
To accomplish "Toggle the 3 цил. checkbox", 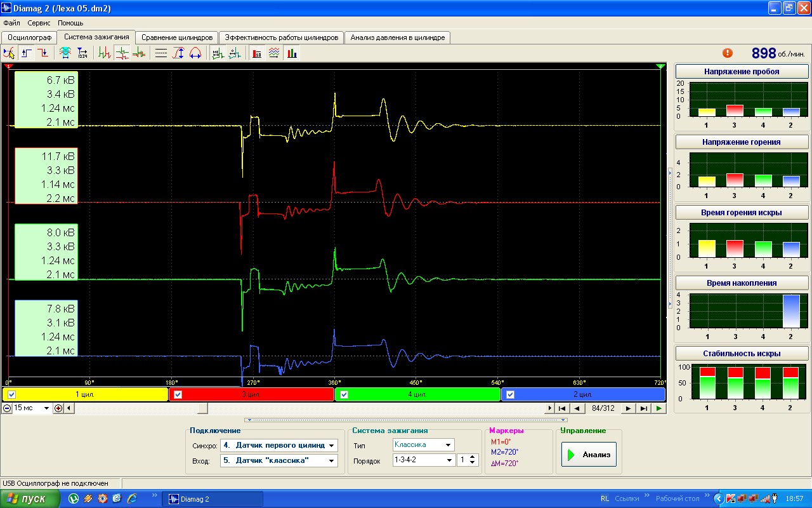I will tap(178, 394).
